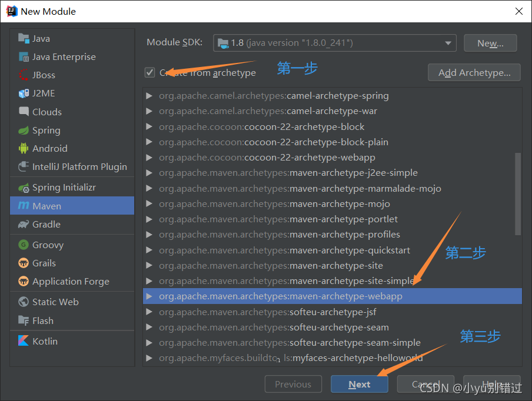Viewport: 532px width, 401px height.
Task: Click the J2ME icon
Action: point(24,93)
